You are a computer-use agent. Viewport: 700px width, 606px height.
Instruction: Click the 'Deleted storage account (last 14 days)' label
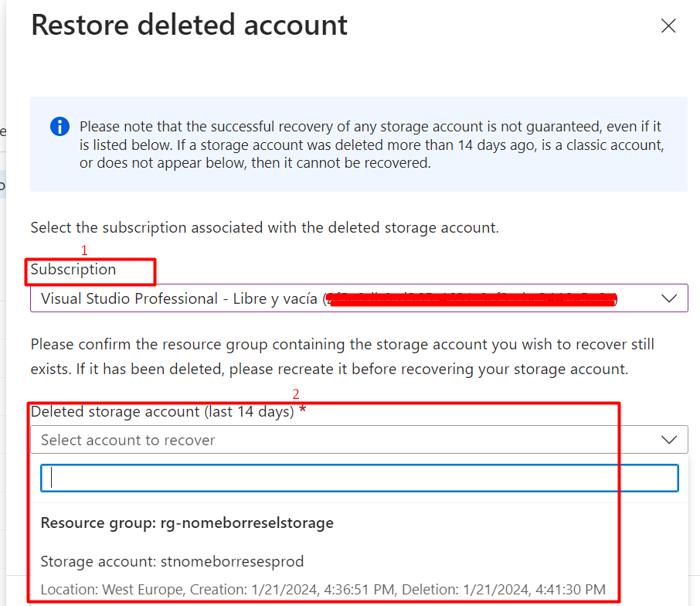click(162, 411)
